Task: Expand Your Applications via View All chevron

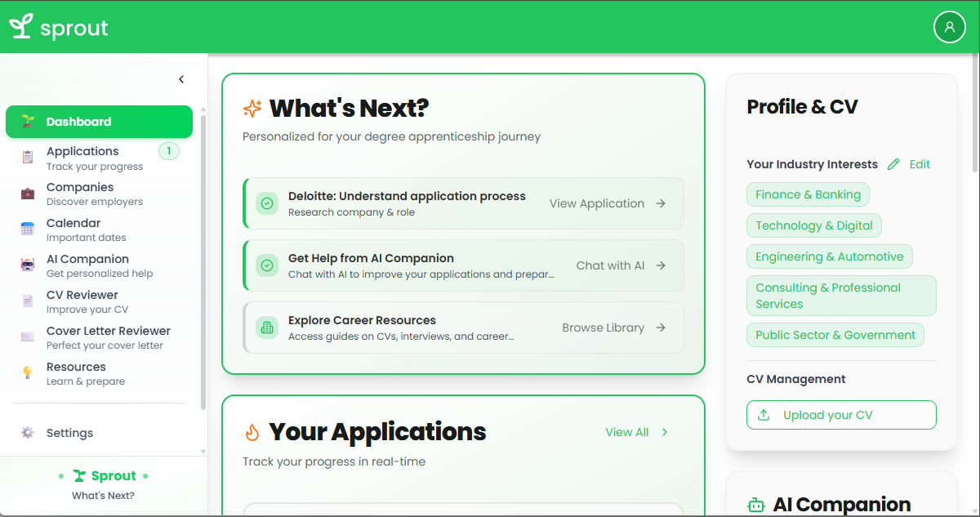Action: pyautogui.click(x=665, y=432)
